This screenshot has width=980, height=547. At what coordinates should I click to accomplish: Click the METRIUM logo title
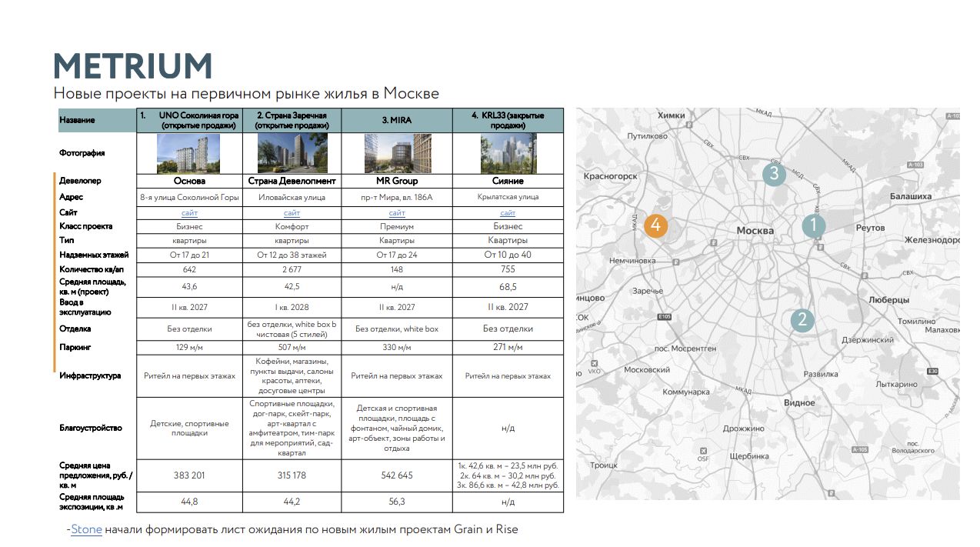pyautogui.click(x=132, y=66)
